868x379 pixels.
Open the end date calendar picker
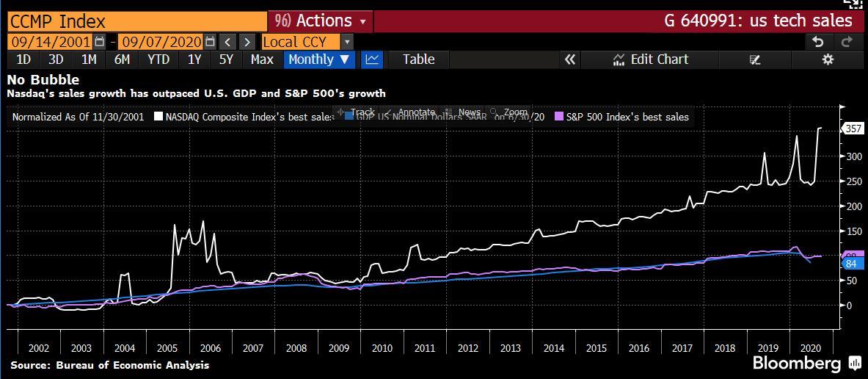click(x=210, y=42)
